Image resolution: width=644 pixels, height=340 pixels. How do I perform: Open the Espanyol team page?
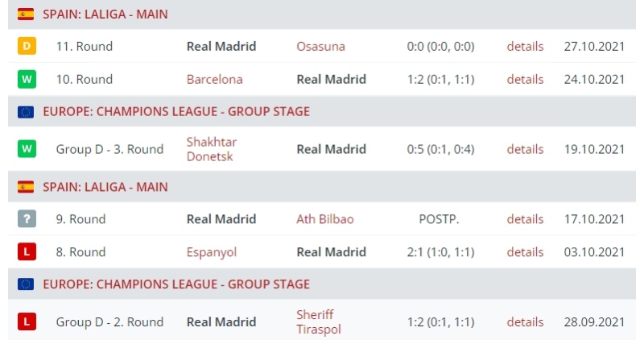pyautogui.click(x=212, y=252)
